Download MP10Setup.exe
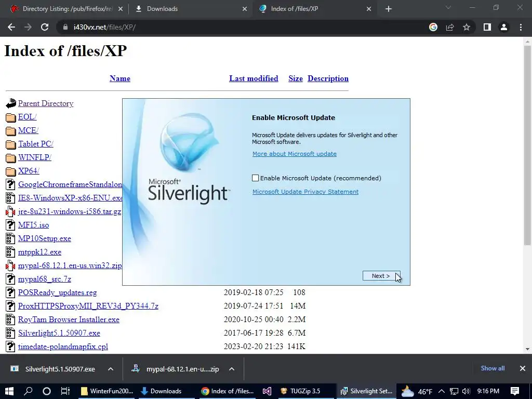Screen dimensions: 532x399 click(45, 238)
